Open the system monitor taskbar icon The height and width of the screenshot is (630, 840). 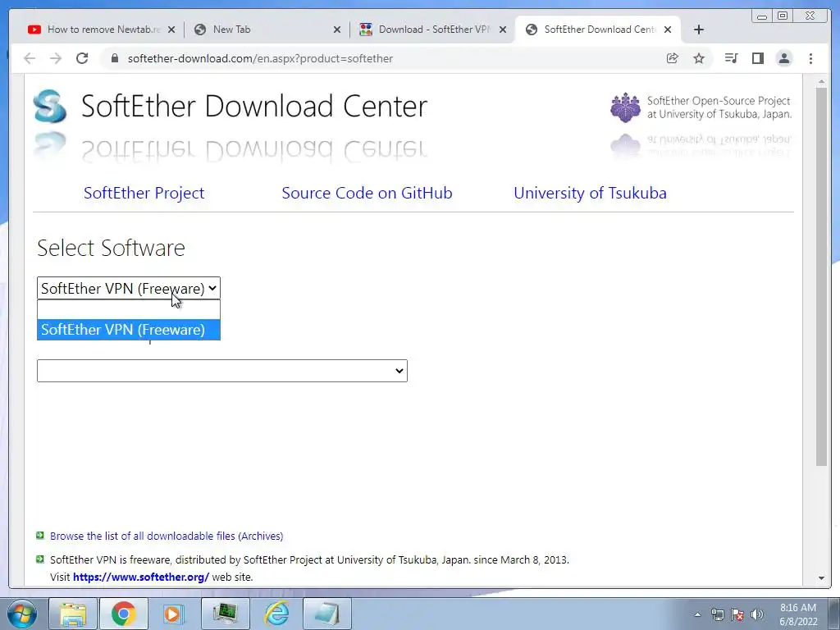click(225, 614)
